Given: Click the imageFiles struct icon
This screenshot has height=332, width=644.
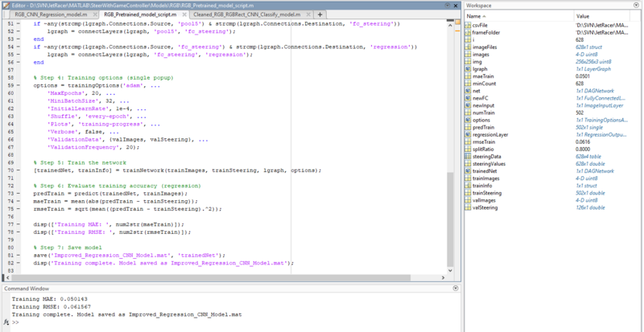Looking at the screenshot, I should coord(469,47).
